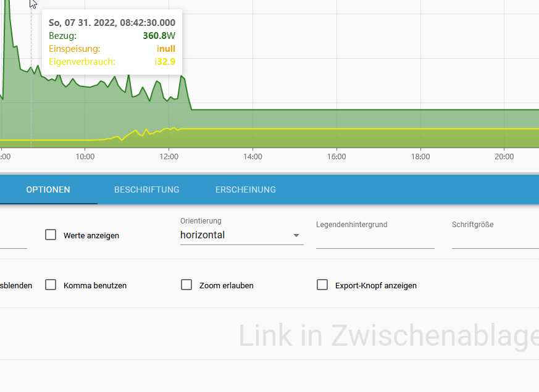Open the BESCHRIFTUNG tab
Image resolution: width=539 pixels, height=392 pixels.
(x=147, y=190)
